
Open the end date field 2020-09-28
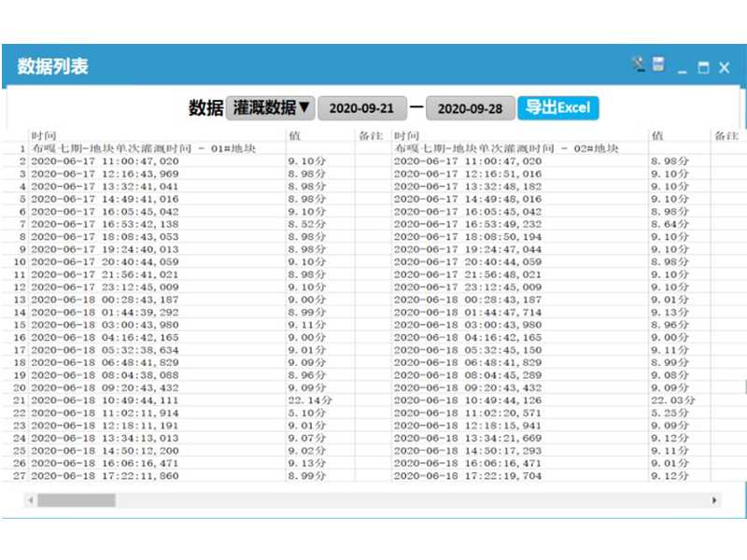(470, 108)
